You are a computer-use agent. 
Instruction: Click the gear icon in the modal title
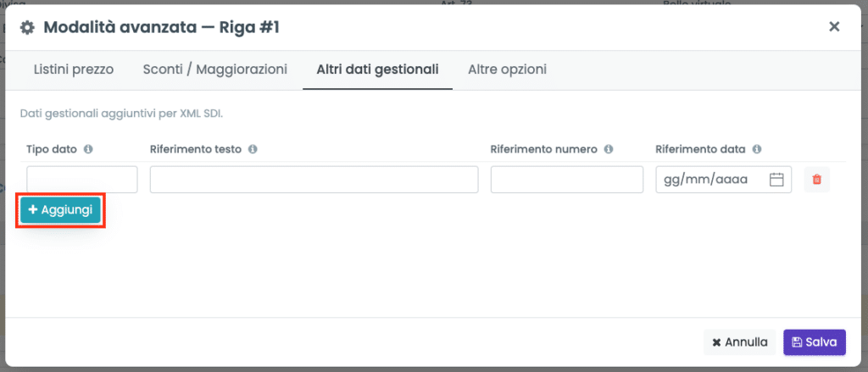pyautogui.click(x=27, y=27)
